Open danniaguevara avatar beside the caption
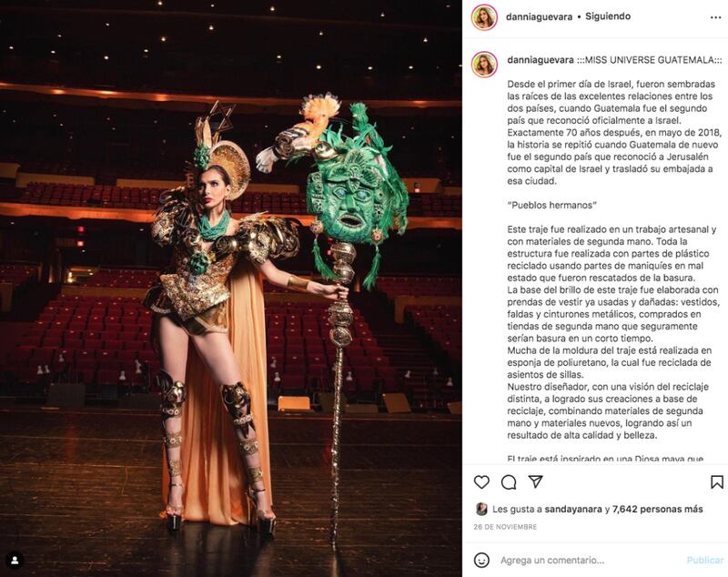 [x=484, y=64]
